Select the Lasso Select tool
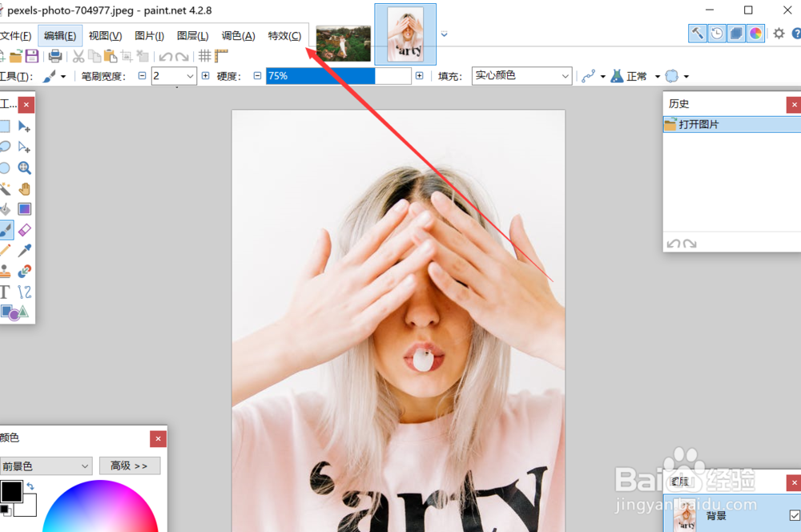 [5, 147]
